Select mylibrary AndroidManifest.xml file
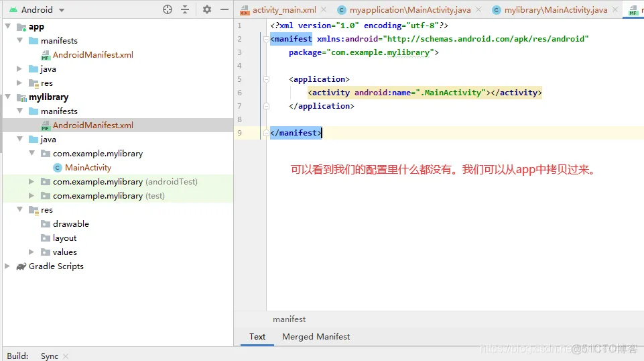 (x=93, y=125)
